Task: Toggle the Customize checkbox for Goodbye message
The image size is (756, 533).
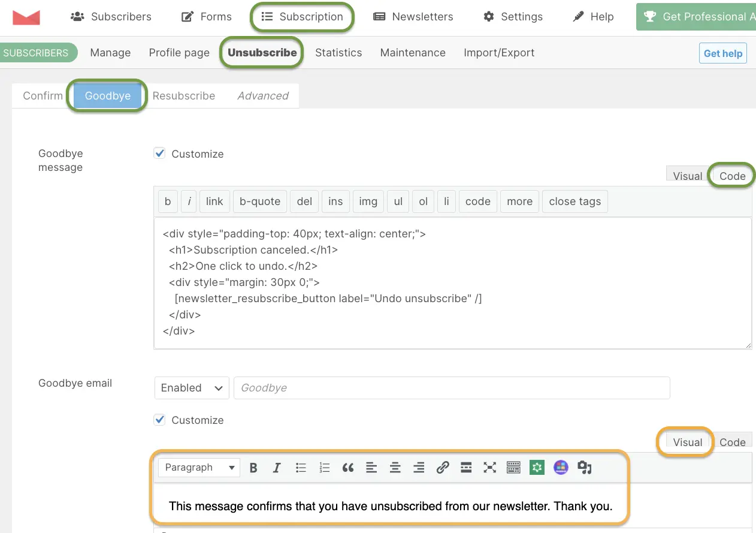Action: coord(159,153)
